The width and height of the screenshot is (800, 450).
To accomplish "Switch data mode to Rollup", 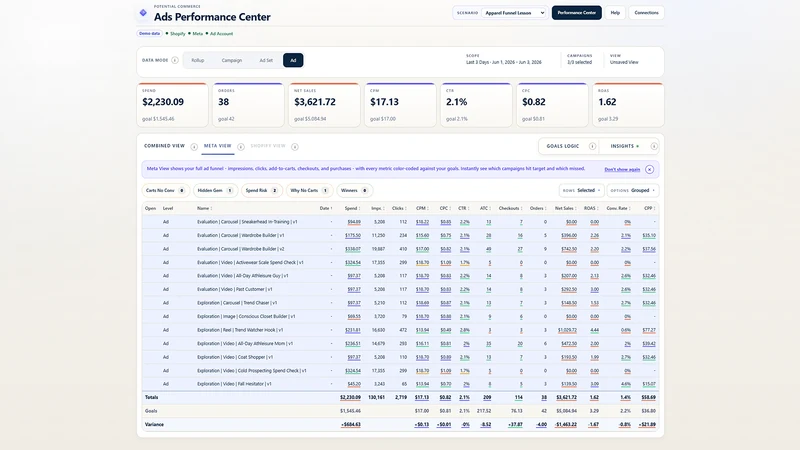I will [197, 60].
